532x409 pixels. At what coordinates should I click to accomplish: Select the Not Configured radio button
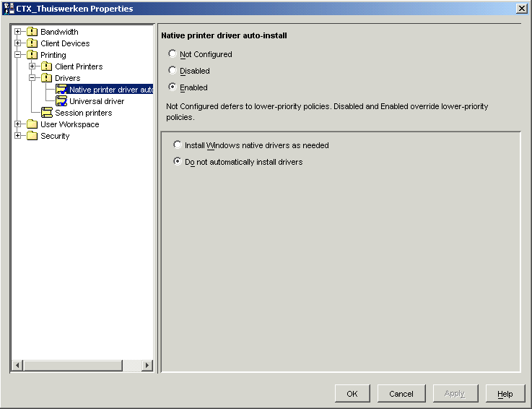[172, 54]
